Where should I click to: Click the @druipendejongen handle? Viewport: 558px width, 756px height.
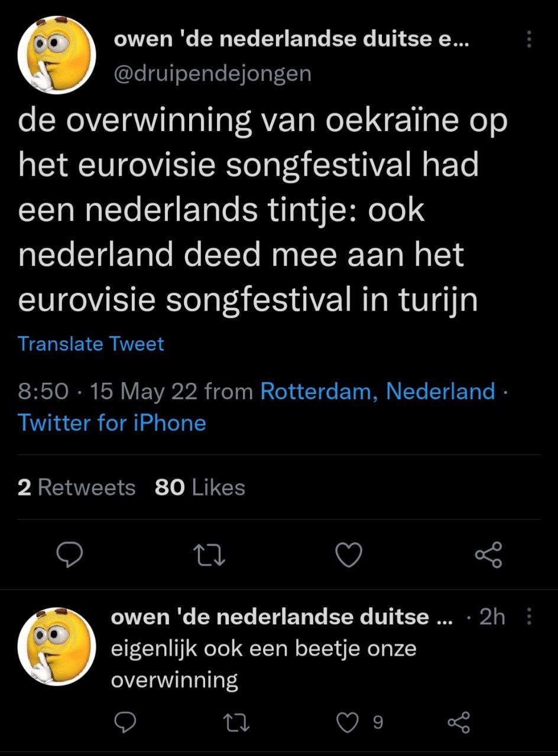[212, 74]
